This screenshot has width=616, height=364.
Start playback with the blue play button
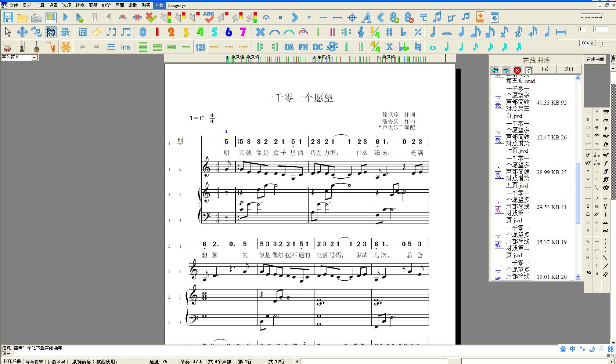coord(65,17)
